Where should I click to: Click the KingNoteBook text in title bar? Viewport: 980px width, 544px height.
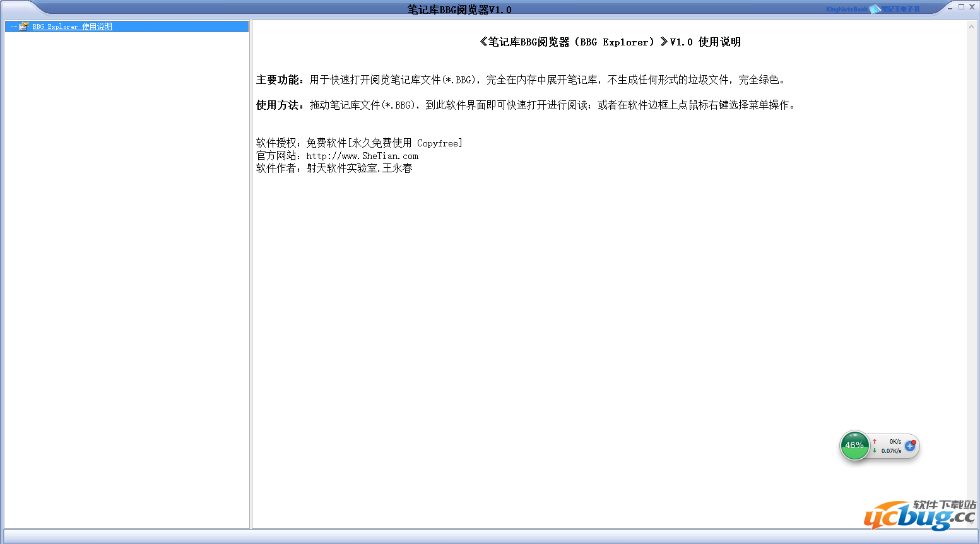tap(846, 9)
